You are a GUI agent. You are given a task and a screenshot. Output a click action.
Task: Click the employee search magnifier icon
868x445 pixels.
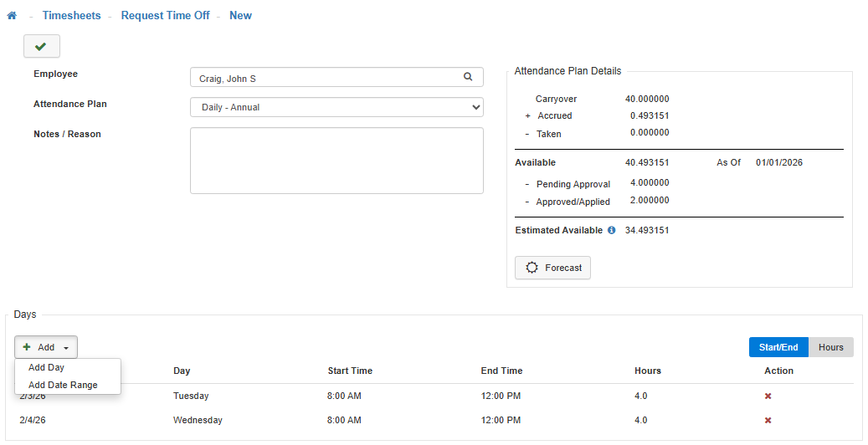click(468, 77)
